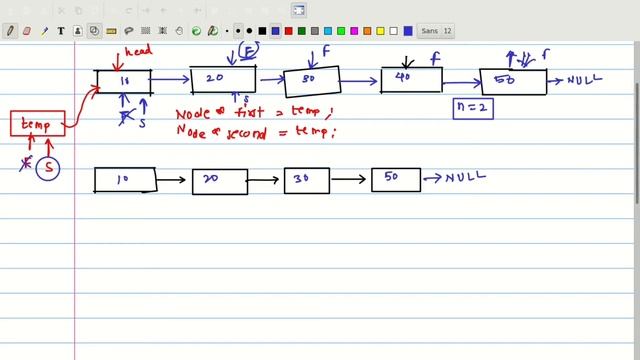This screenshot has width=640, height=360.
Task: Choose the medium pen thickness dot
Action: (x=238, y=31)
